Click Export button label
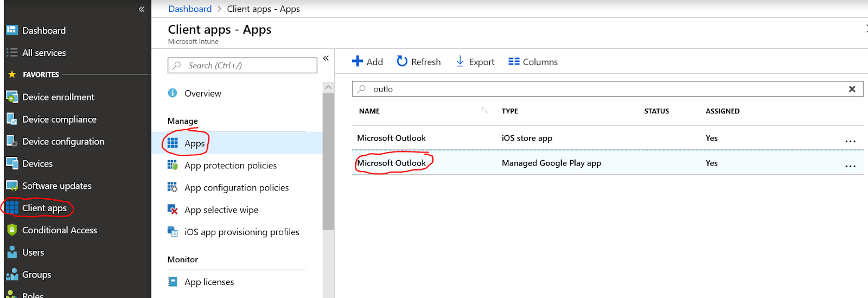The width and height of the screenshot is (868, 298). [x=482, y=62]
